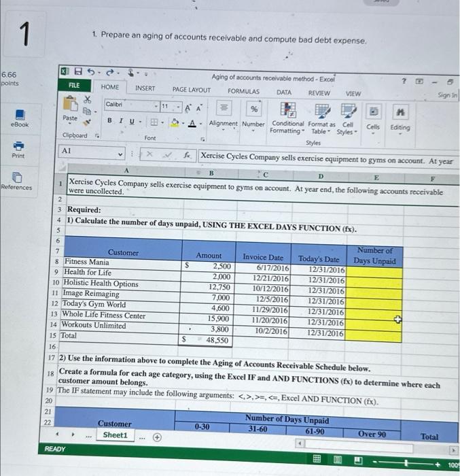Image resolution: width=460 pixels, height=476 pixels.
Task: Click the Fill Color bucket swatch
Action: (x=175, y=122)
